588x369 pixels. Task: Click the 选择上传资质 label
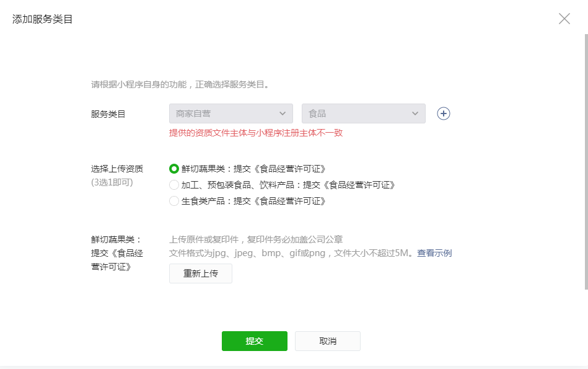point(117,169)
